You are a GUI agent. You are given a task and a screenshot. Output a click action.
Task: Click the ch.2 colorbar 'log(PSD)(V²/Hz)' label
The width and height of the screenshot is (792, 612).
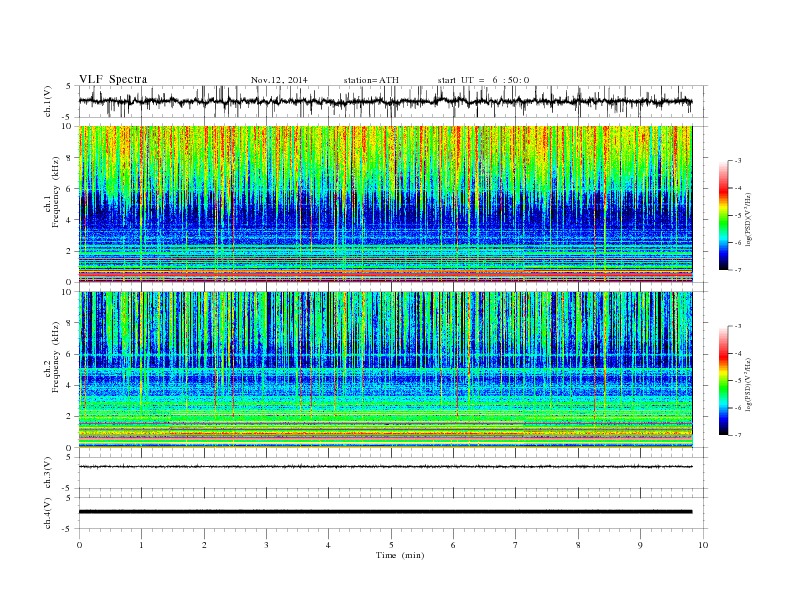[x=749, y=384]
